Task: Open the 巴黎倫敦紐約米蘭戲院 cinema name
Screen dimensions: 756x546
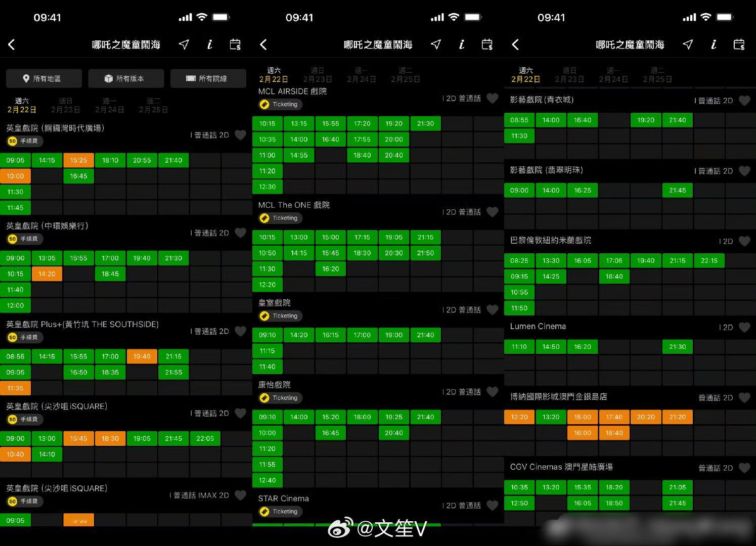Action: pos(550,240)
